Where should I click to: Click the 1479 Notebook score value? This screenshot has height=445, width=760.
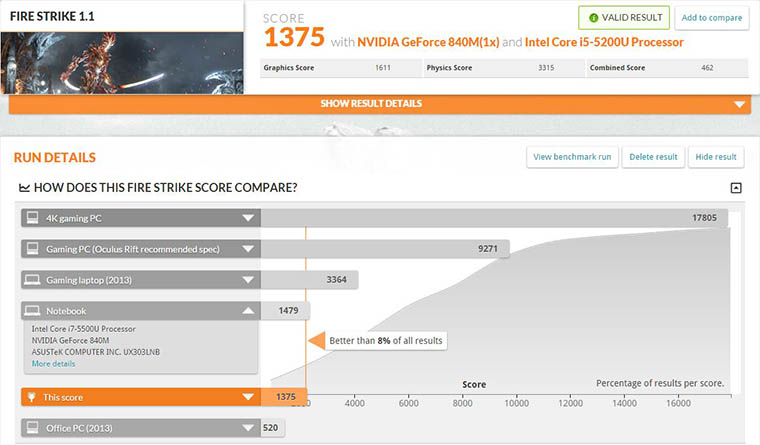[x=288, y=310]
